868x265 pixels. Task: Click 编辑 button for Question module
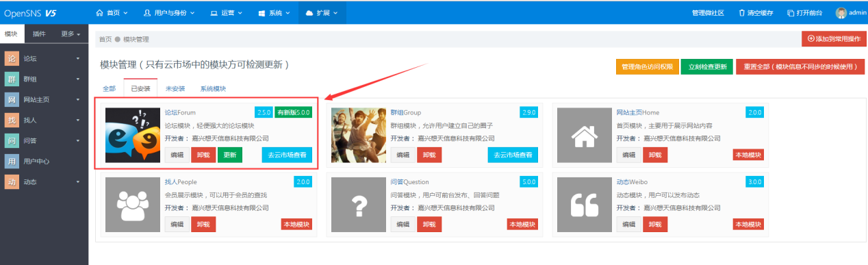coord(403,224)
